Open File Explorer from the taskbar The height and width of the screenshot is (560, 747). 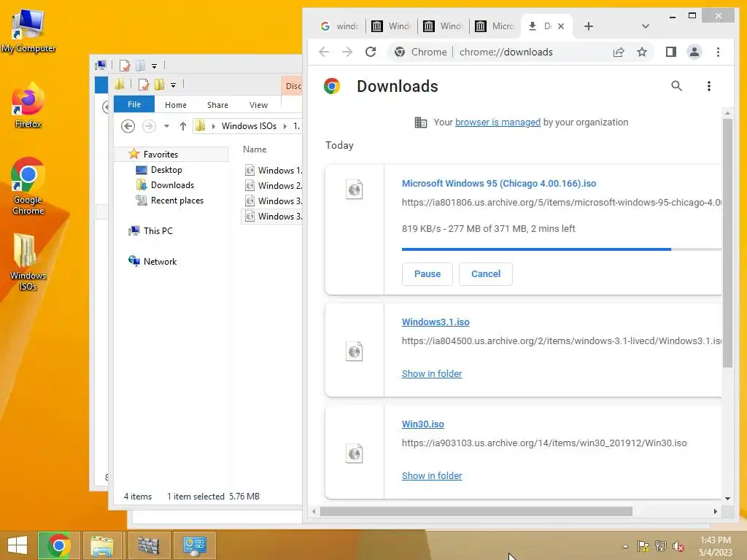[102, 545]
